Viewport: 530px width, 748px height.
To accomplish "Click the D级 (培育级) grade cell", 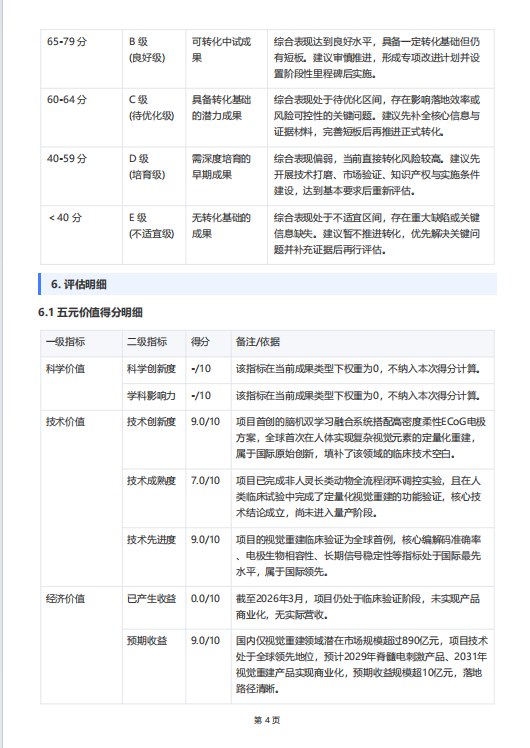I will tap(154, 177).
